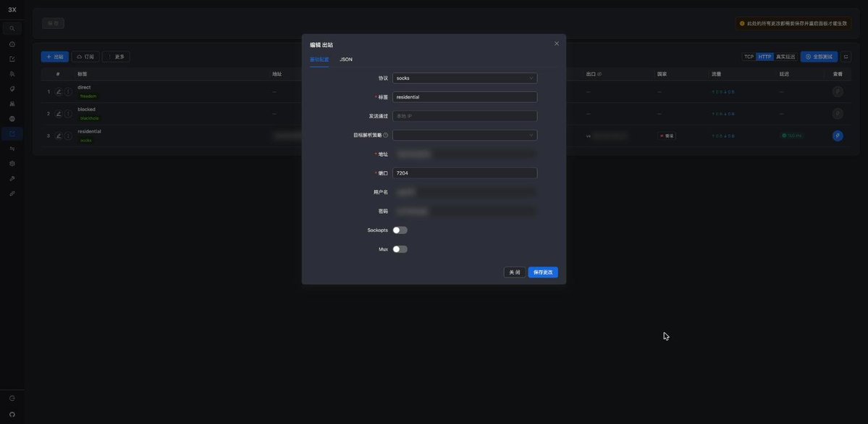Click the 'freedom' tag under direct
Screen dimensions: 868x424
coord(88,96)
